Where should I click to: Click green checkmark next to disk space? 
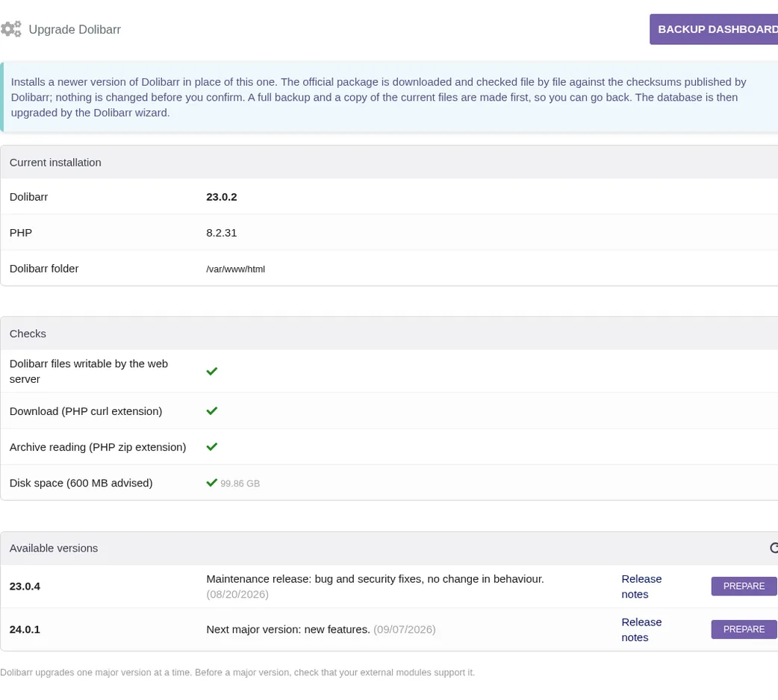[x=212, y=482]
